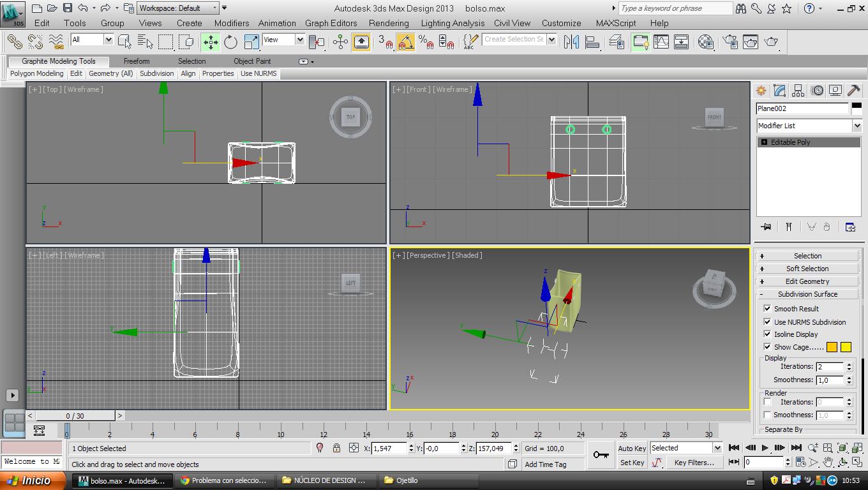
Task: Toggle the 3D Snaps button
Action: pyautogui.click(x=384, y=42)
